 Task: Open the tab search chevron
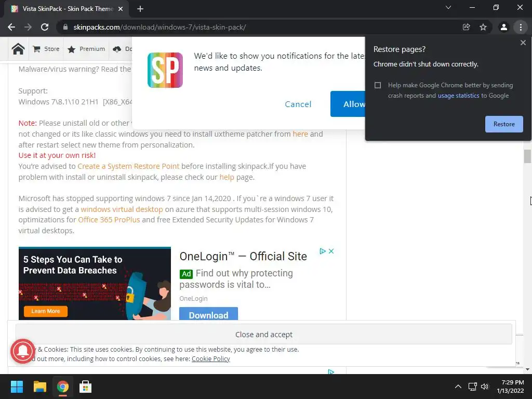click(x=448, y=7)
